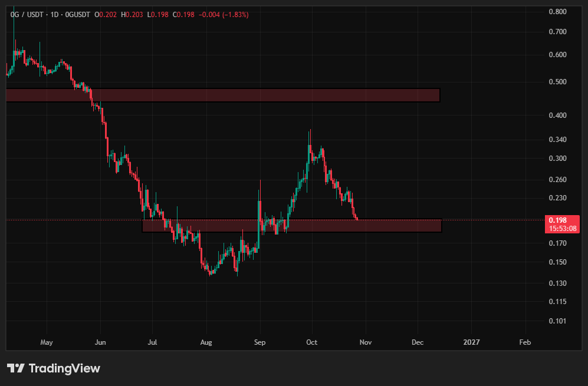The image size is (588, 386).
Task: Click the 1D interval label in legend
Action: [x=55, y=15]
